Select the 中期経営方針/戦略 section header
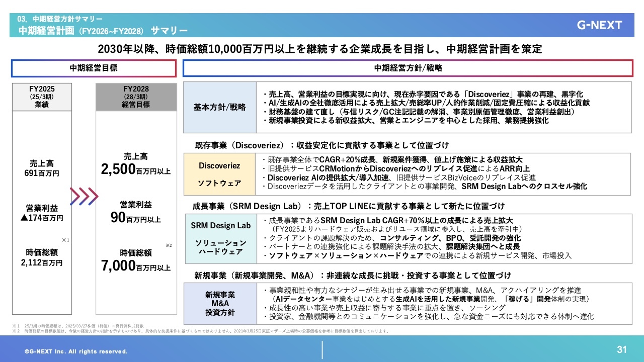644x362 pixels. click(408, 68)
